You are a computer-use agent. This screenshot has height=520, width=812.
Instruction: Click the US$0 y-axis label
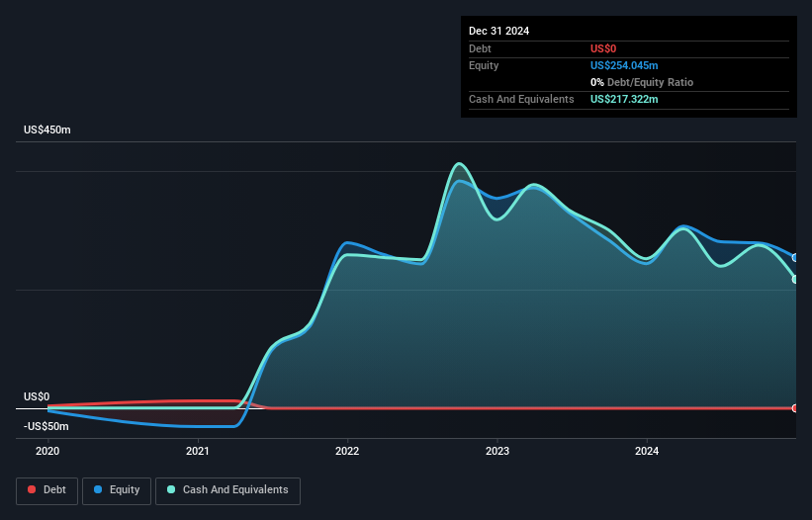coord(37,396)
